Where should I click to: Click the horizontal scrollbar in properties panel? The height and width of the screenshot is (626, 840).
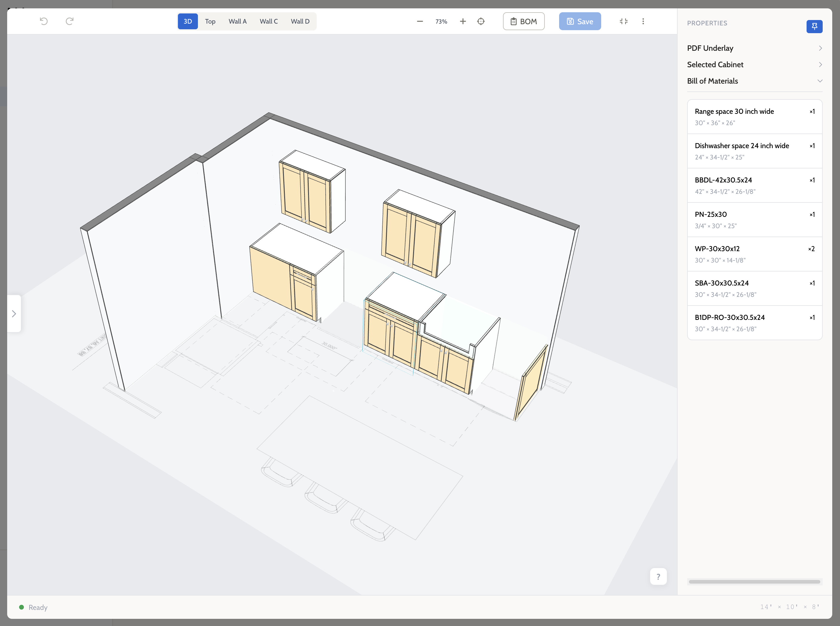[754, 582]
